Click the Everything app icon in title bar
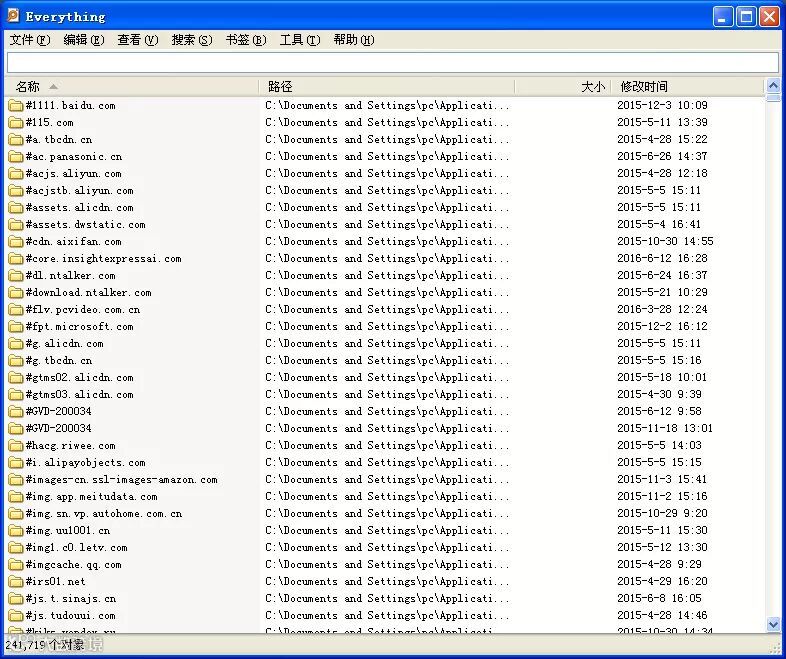Screen dimensions: 786x659 tap(13, 16)
